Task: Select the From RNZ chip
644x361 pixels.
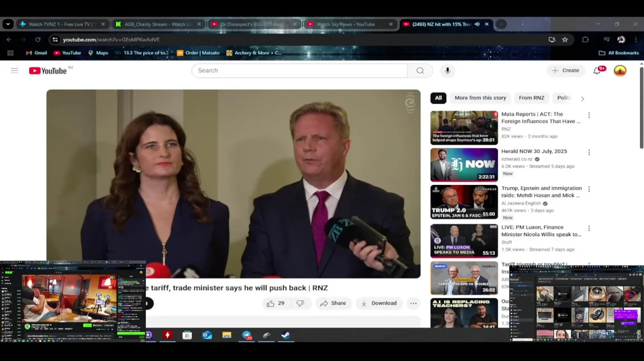Action: [532, 98]
